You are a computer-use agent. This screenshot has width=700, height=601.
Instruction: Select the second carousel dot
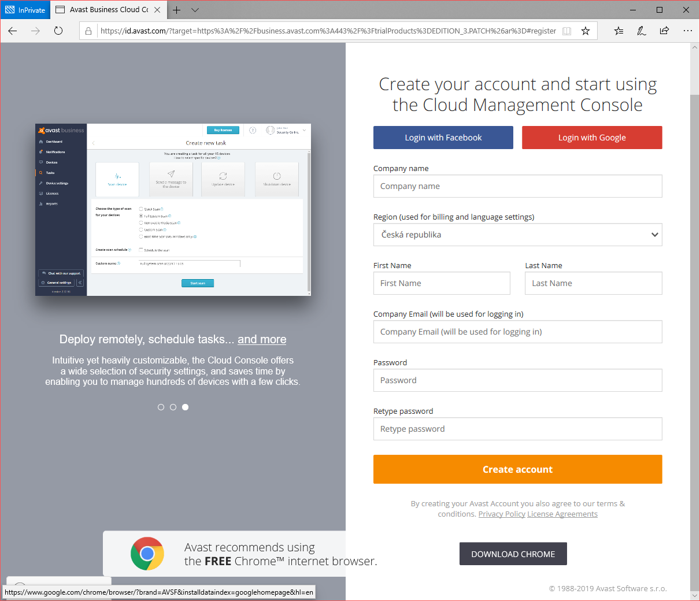[x=173, y=407]
